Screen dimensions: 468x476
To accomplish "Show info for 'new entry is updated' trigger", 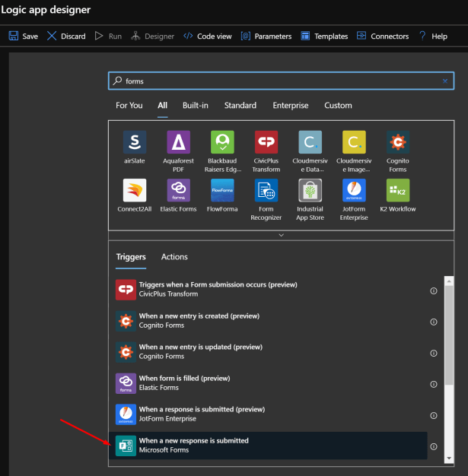I will tap(434, 353).
